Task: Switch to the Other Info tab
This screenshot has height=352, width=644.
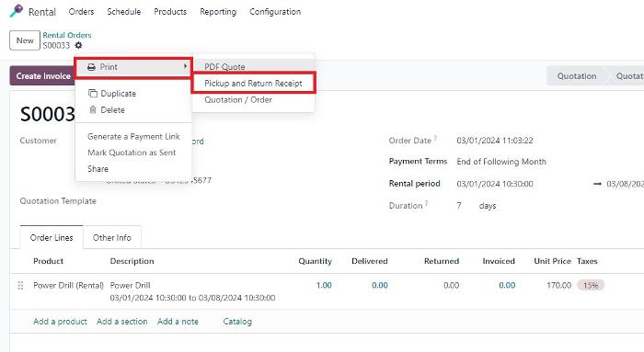Action: (111, 237)
